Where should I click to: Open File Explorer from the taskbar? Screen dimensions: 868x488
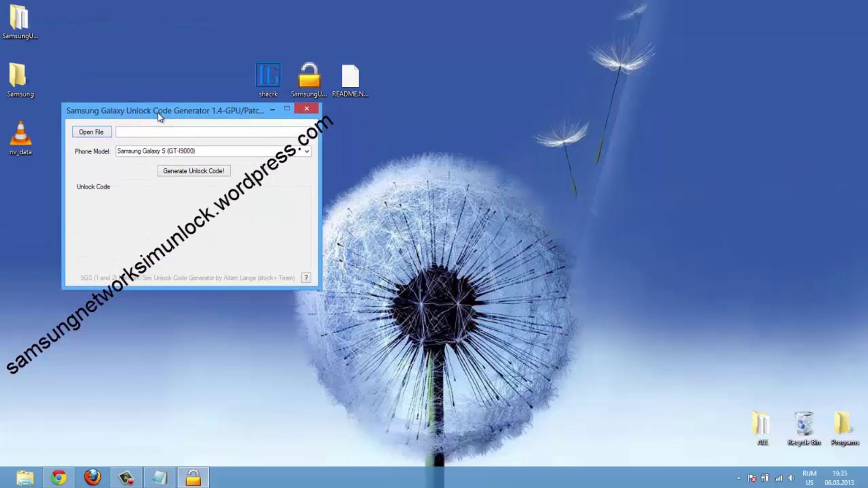coord(25,477)
